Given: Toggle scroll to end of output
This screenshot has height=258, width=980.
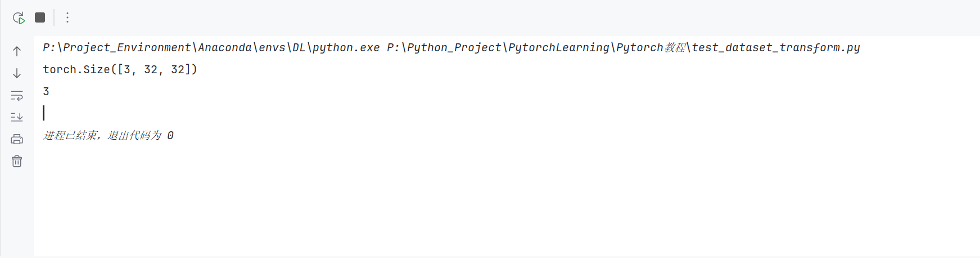Looking at the screenshot, I should click(x=17, y=117).
